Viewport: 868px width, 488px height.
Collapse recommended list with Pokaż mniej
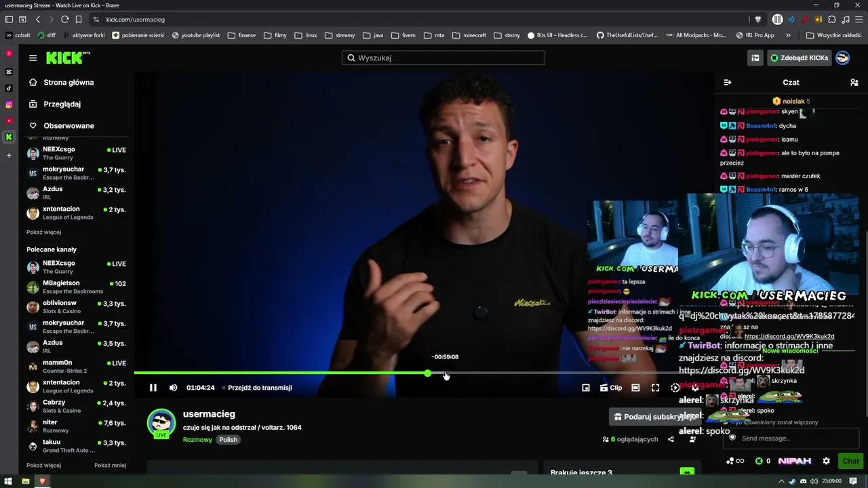[x=110, y=466]
